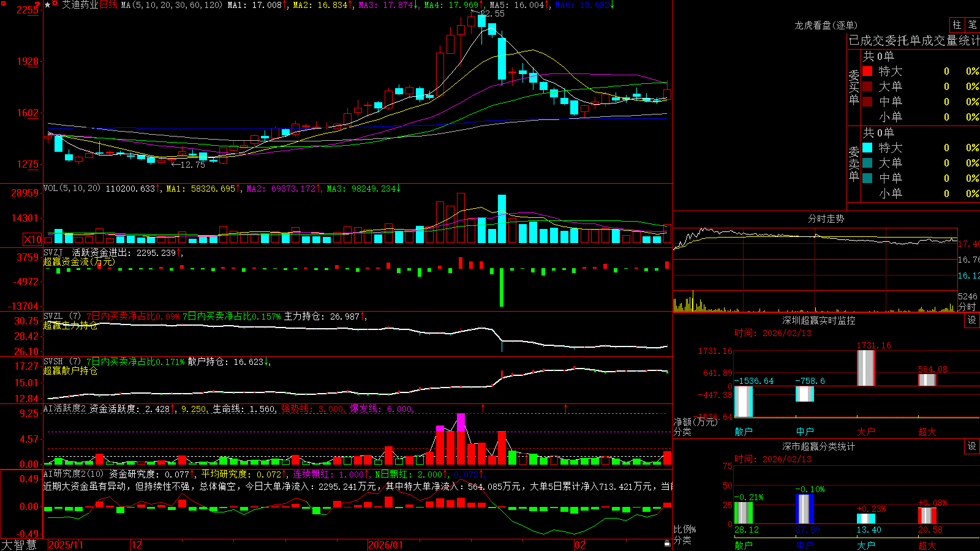This screenshot has width=980, height=551.
Task: Click the 日线 period label
Action: coord(108,5)
